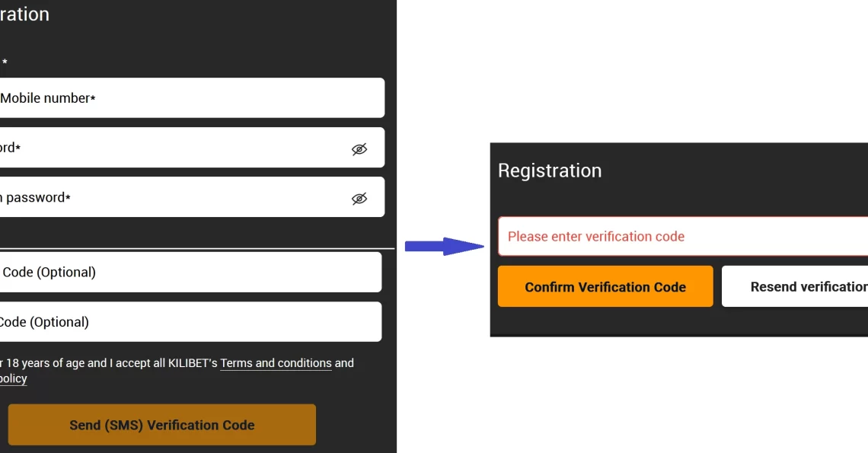Image resolution: width=868 pixels, height=453 pixels.
Task: Click inside the password input box
Action: pyautogui.click(x=192, y=147)
